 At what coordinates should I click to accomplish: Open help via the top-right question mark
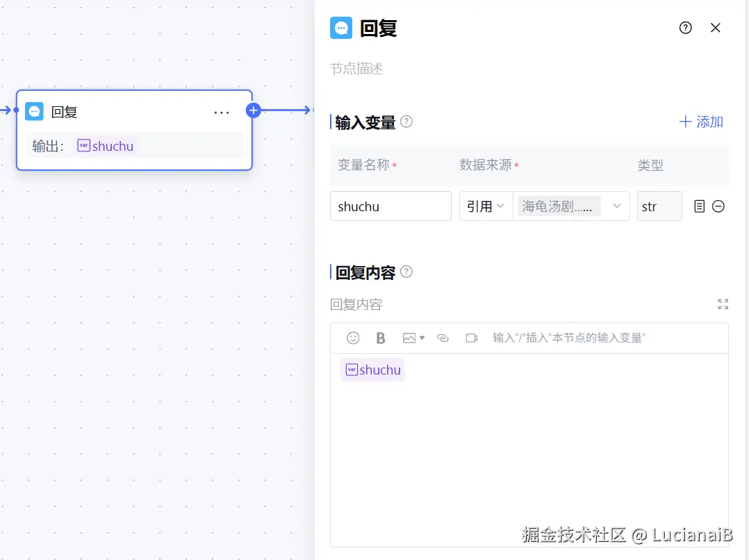[685, 28]
